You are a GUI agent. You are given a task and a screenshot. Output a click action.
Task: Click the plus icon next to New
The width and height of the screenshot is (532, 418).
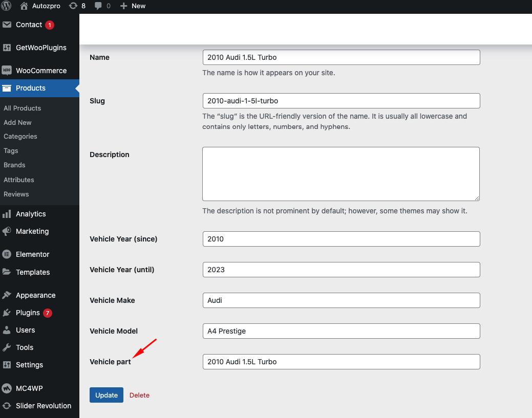click(124, 6)
